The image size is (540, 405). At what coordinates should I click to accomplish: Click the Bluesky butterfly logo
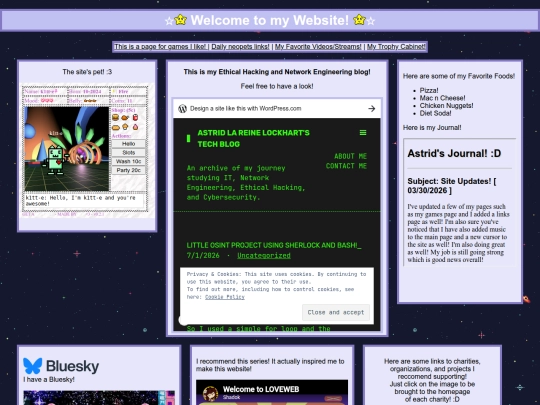(x=33, y=366)
